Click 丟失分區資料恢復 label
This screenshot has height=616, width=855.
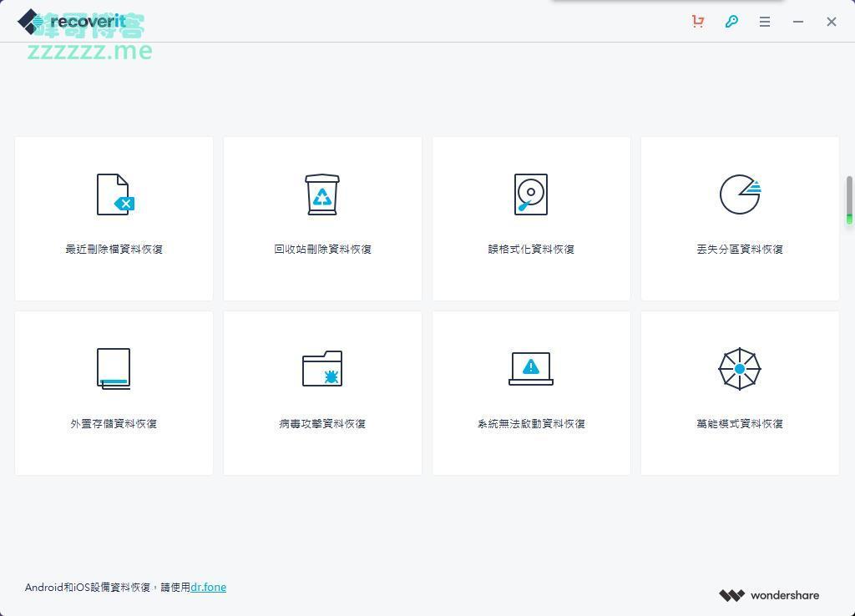point(740,249)
